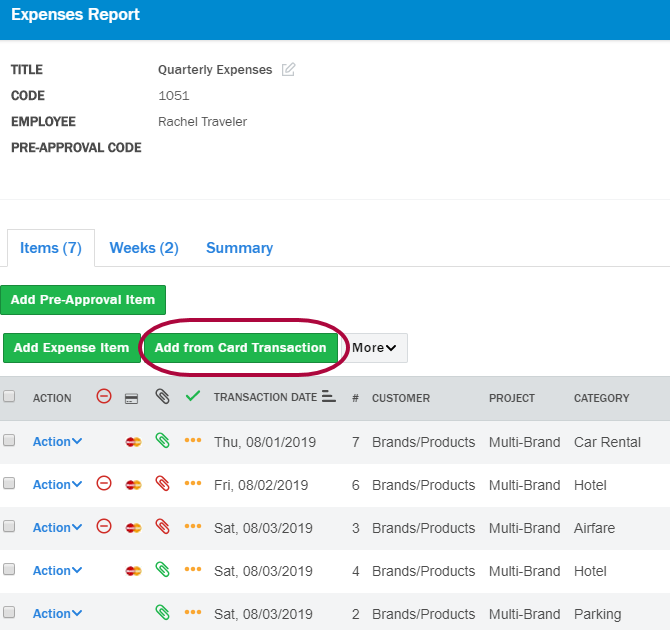Click orange dots status in Airfare row
The height and width of the screenshot is (630, 670).
pyautogui.click(x=193, y=526)
